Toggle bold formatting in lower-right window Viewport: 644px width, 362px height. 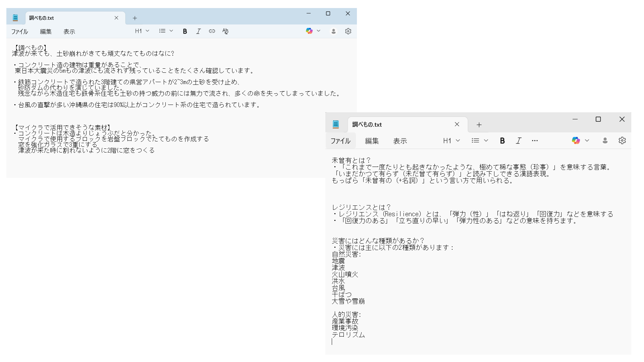coord(502,141)
